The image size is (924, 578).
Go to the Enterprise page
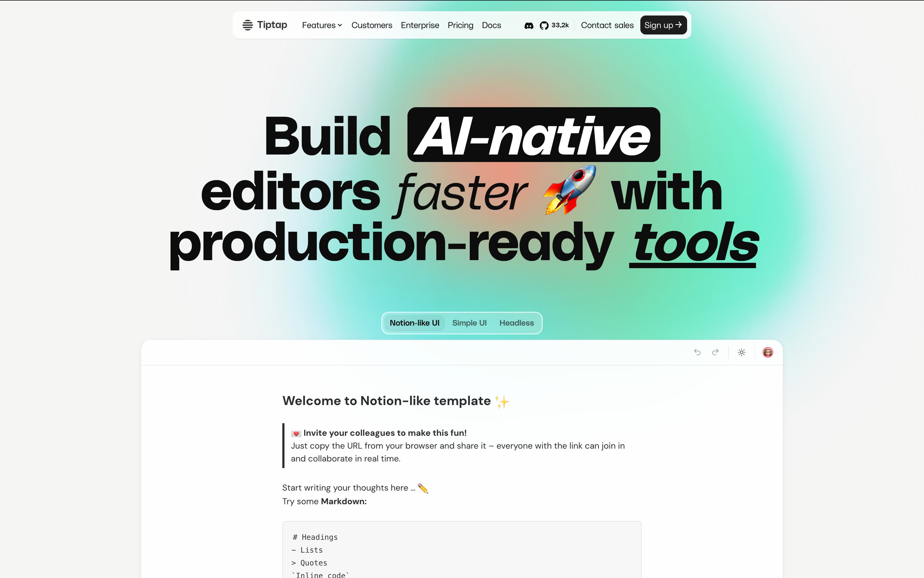tap(420, 25)
